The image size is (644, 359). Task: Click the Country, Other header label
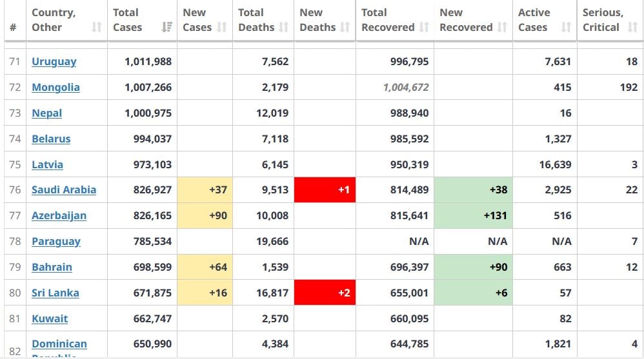coord(54,20)
